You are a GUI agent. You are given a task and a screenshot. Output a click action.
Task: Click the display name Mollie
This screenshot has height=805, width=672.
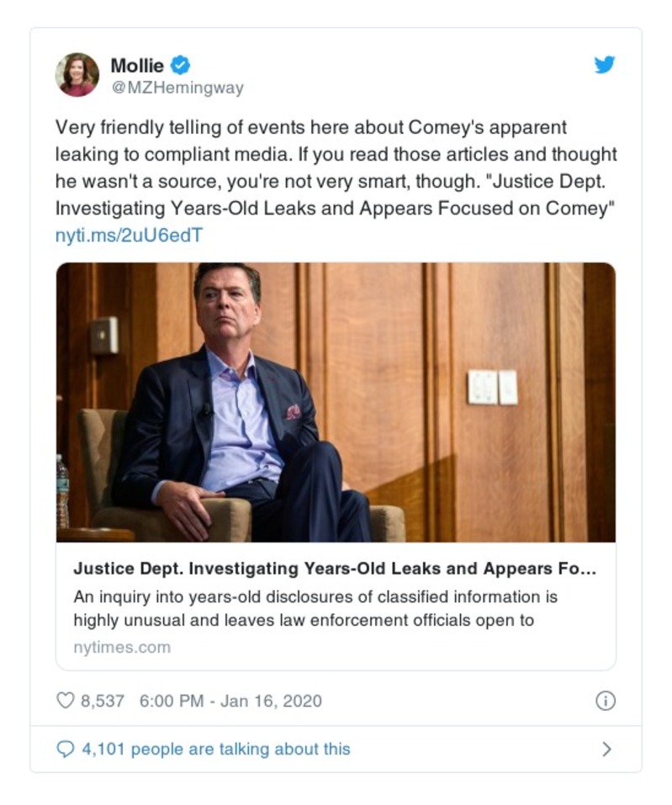click(138, 65)
